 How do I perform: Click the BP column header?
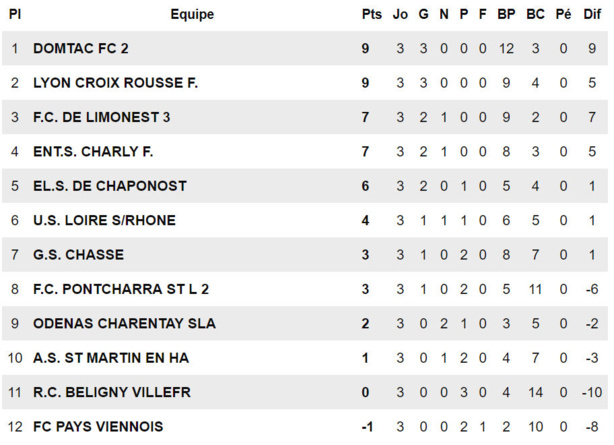(506, 15)
